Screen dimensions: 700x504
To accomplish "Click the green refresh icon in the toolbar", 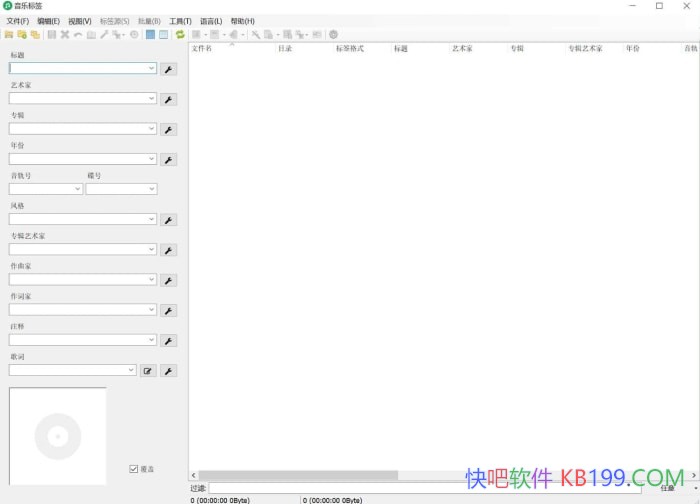I will tap(180, 35).
